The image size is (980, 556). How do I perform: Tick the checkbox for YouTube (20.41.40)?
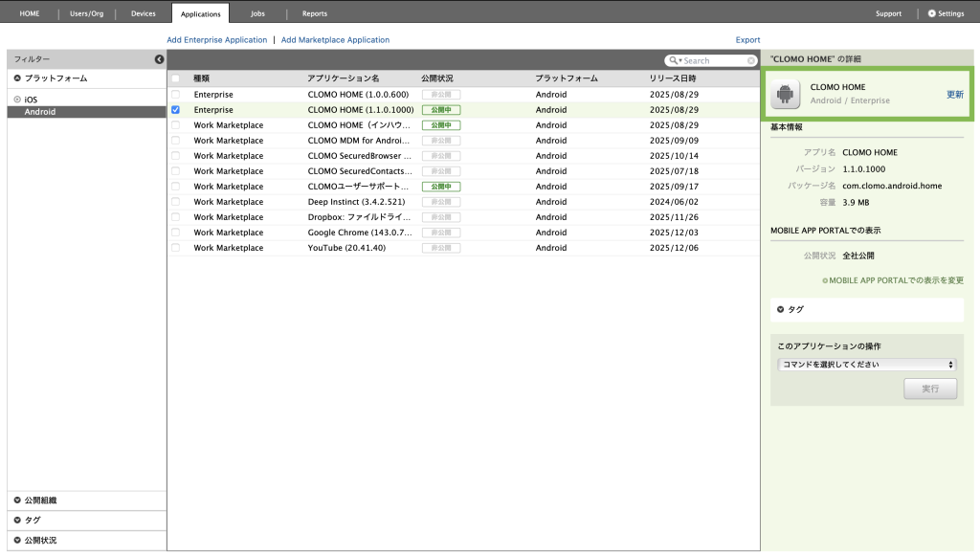175,248
